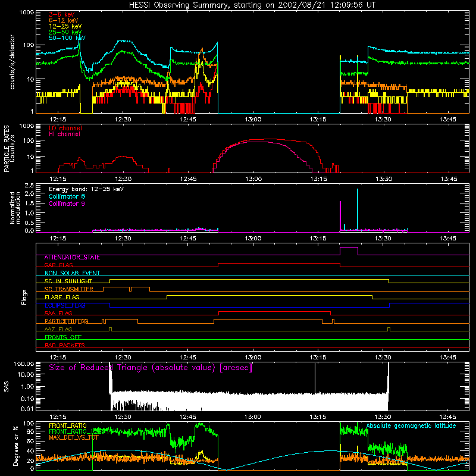Click the white SAS spike near 13:15
This screenshot has height=476, width=476.
click(315, 378)
